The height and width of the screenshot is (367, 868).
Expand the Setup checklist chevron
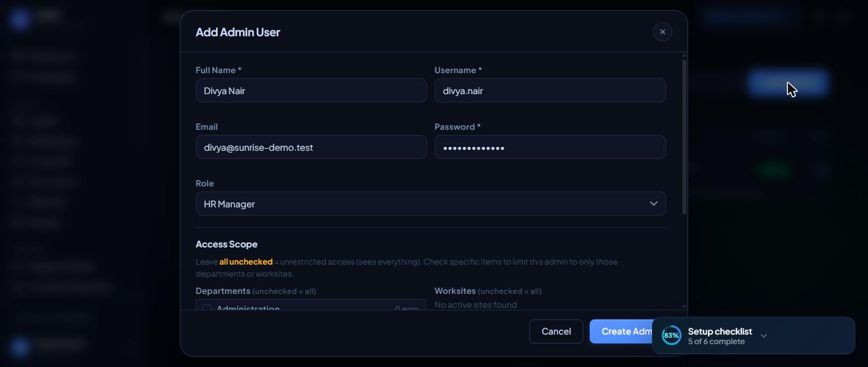(764, 336)
